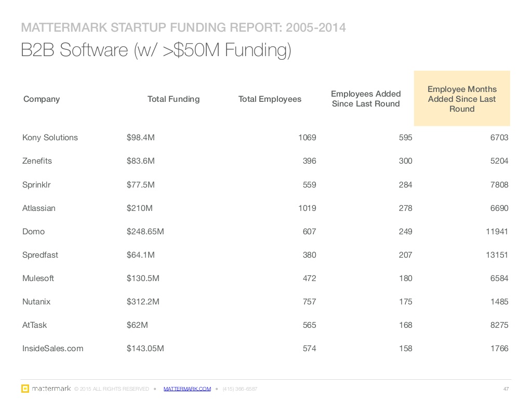Click the 559 total employees cell

point(310,184)
